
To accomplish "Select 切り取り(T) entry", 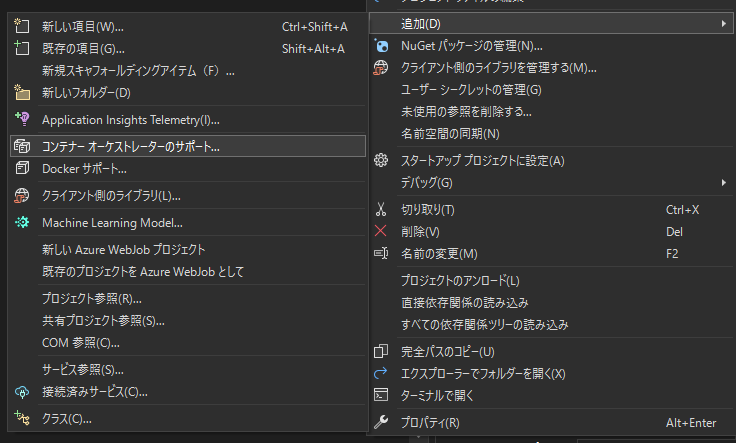I will point(551,210).
